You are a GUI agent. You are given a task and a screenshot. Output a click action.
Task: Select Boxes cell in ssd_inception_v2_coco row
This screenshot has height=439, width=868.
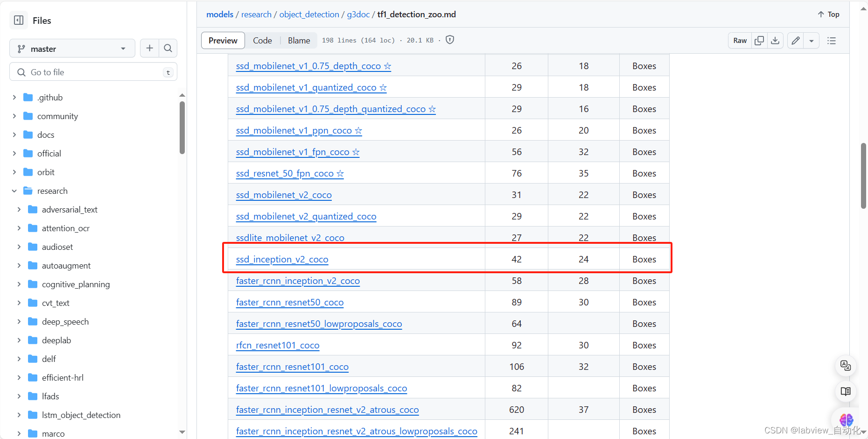[644, 259]
